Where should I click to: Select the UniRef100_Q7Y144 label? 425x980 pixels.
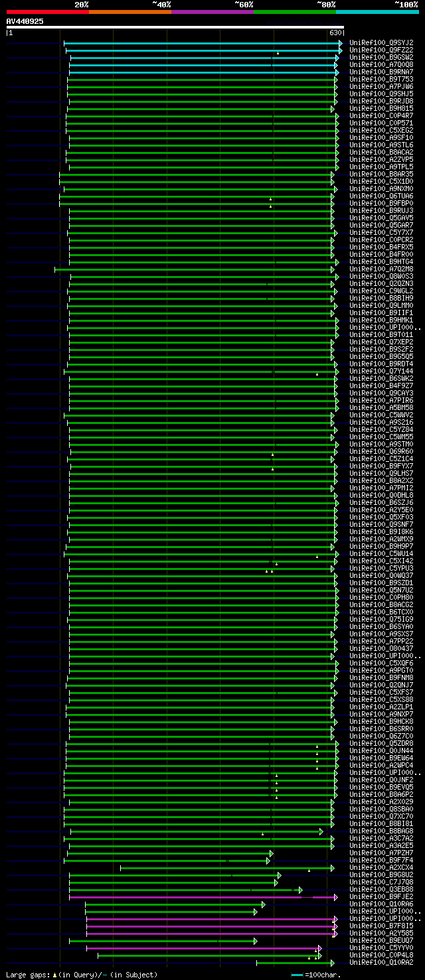(x=381, y=371)
